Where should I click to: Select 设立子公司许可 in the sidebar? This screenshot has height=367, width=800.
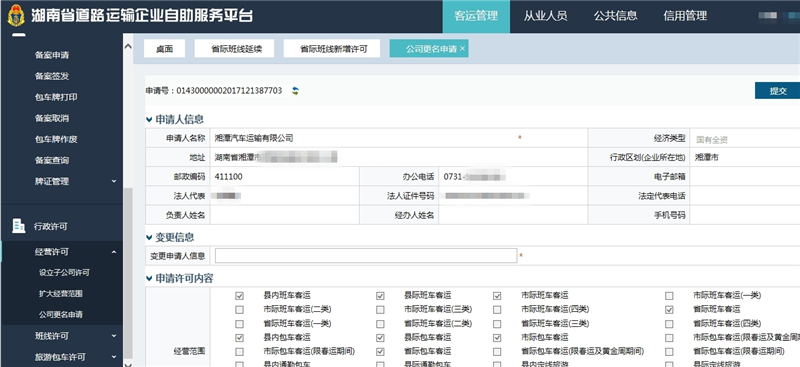(64, 273)
